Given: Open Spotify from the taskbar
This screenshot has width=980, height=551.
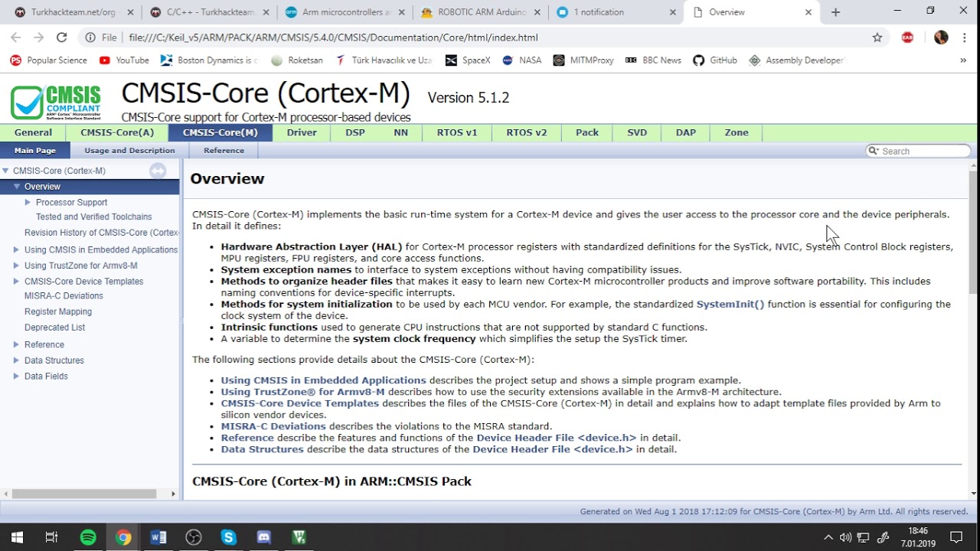Looking at the screenshot, I should point(88,537).
